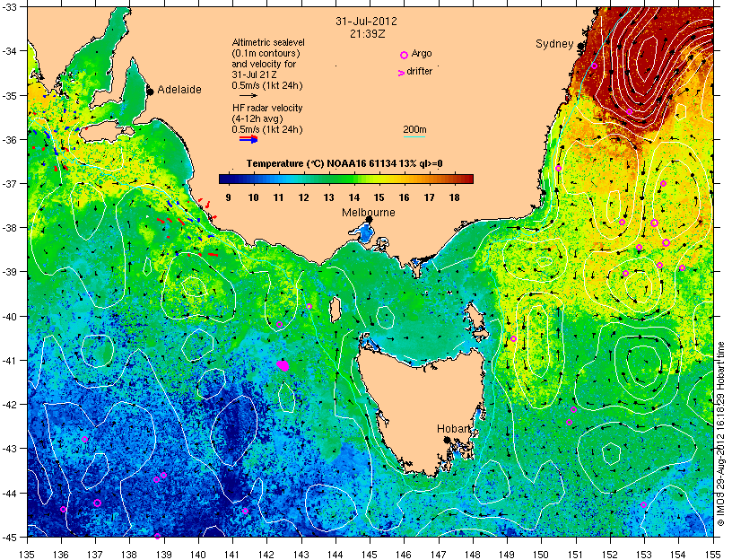Screen dimensions: 732x560
Task: Click the black dot marking Melbourne
Action: click(369, 219)
